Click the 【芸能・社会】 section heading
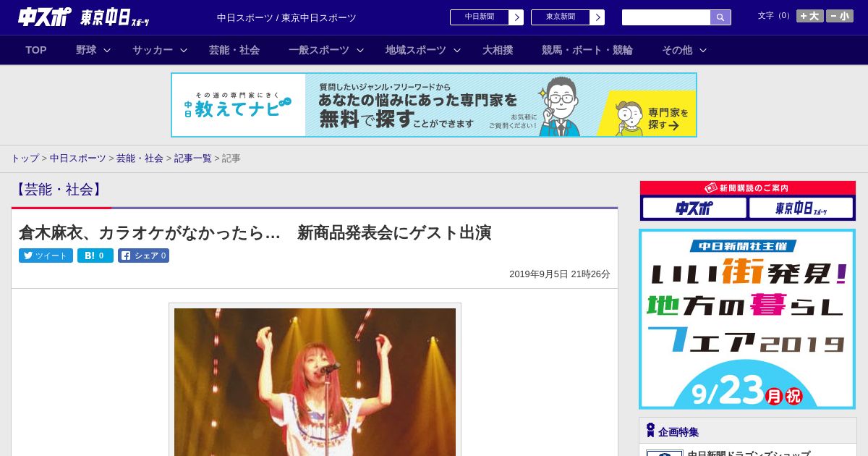The width and height of the screenshot is (868, 456). [x=59, y=190]
